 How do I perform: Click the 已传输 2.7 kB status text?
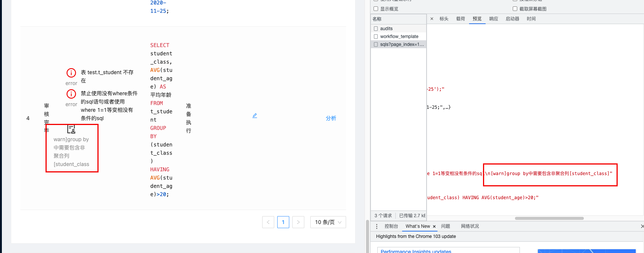point(412,216)
